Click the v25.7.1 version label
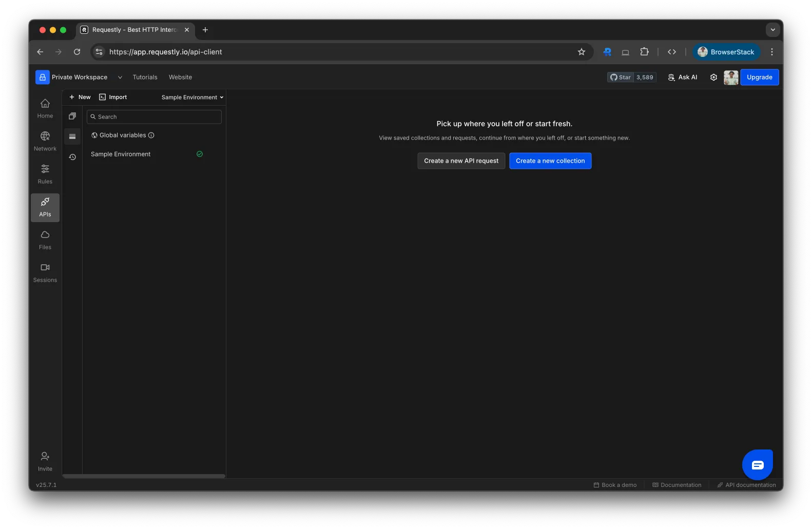The width and height of the screenshot is (812, 529). [46, 485]
